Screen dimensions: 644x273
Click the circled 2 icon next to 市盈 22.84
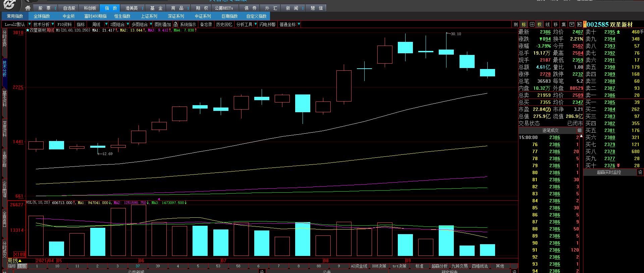[548, 110]
